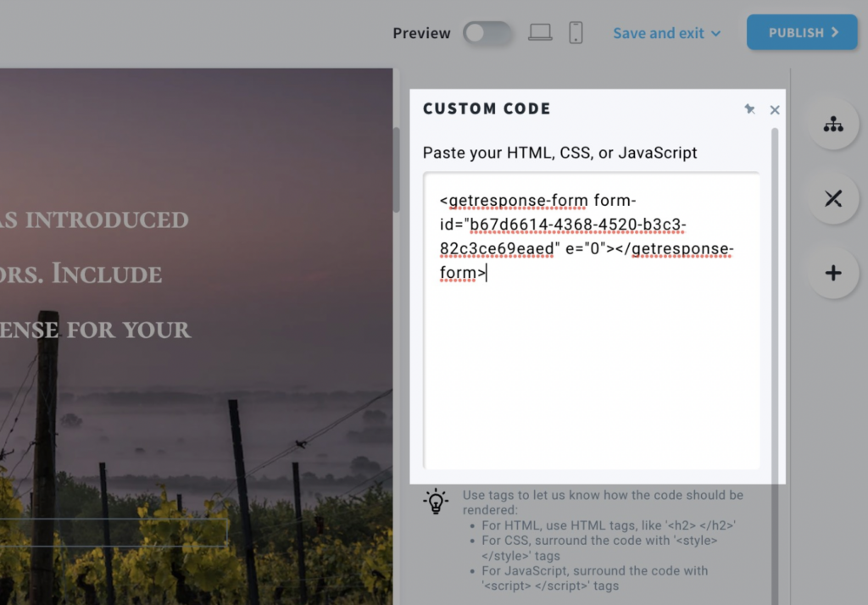The image size is (868, 605).
Task: Switch to mobile view phone icon
Action: tap(576, 33)
